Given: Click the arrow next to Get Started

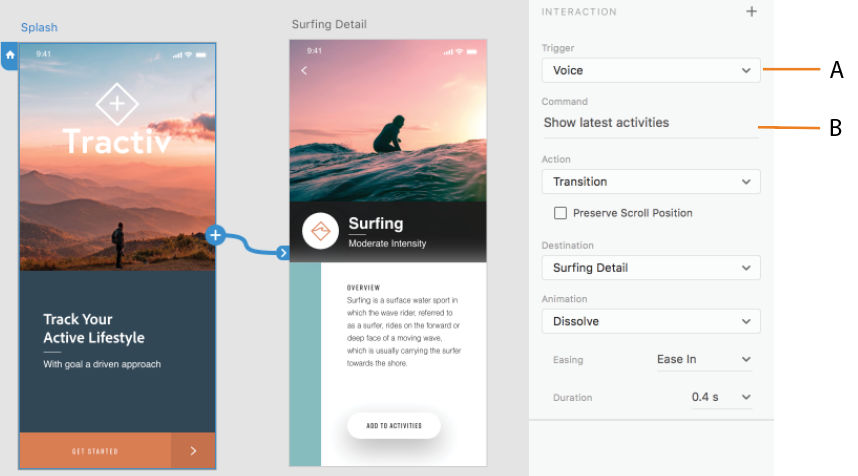Looking at the screenshot, I should [x=193, y=451].
